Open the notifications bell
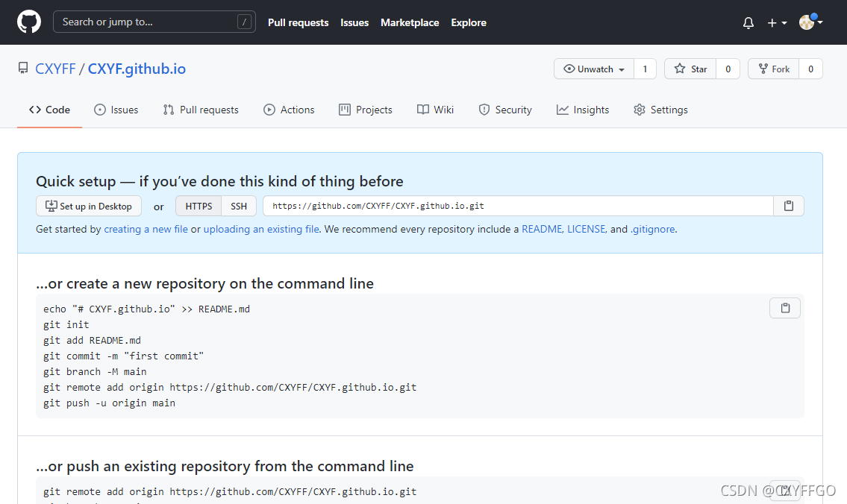 pos(748,22)
